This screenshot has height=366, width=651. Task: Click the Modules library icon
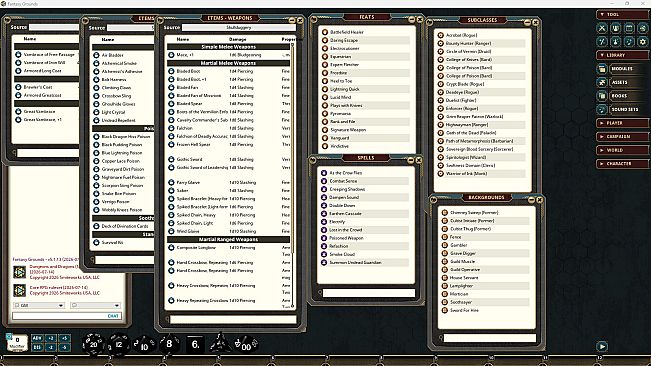click(602, 69)
